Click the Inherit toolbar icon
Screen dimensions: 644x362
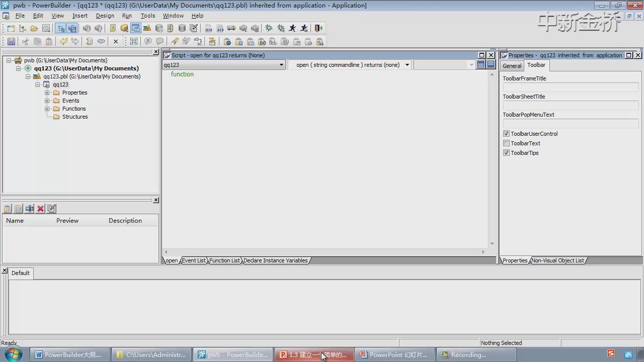pyautogui.click(x=23, y=28)
